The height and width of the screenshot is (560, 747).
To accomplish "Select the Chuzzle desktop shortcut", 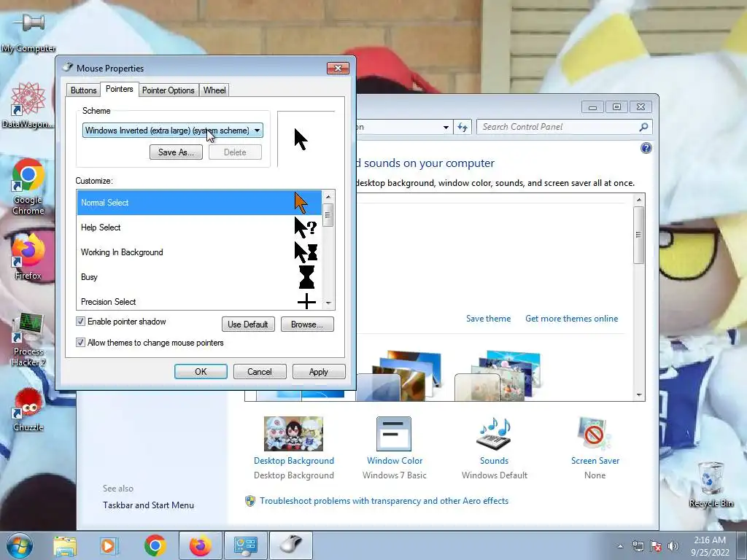I will point(28,410).
